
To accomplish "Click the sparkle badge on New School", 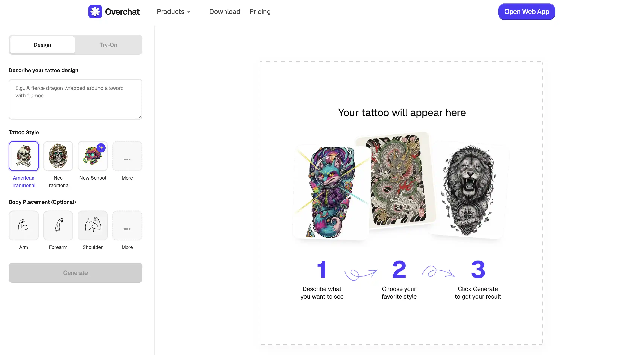I will 101,148.
